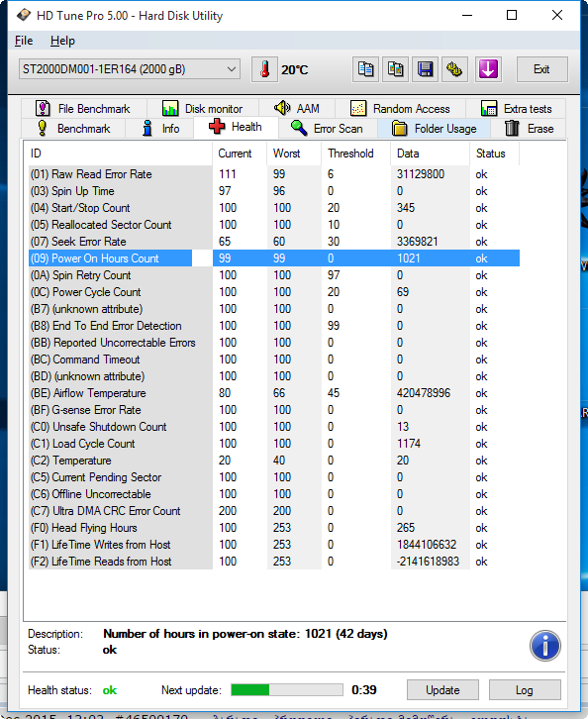Viewport: 588px width, 719px height.
Task: Click the green Health status ok text
Action: [x=110, y=690]
